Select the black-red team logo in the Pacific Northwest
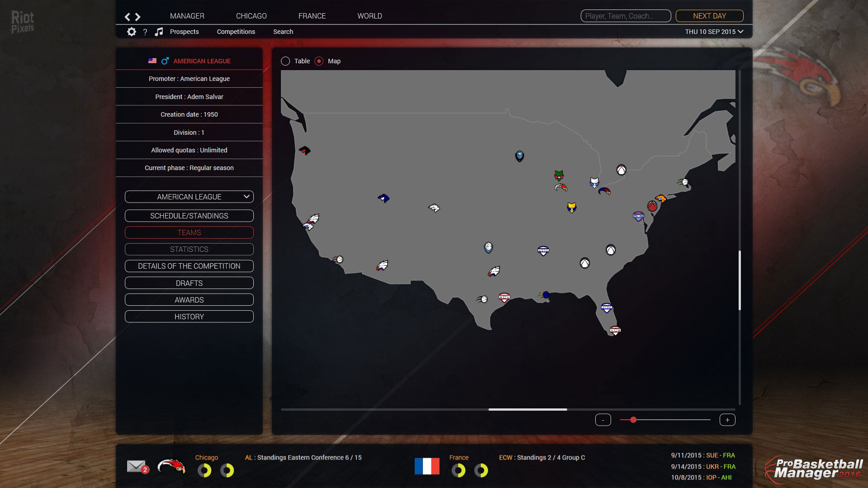The width and height of the screenshot is (868, 488). click(304, 150)
